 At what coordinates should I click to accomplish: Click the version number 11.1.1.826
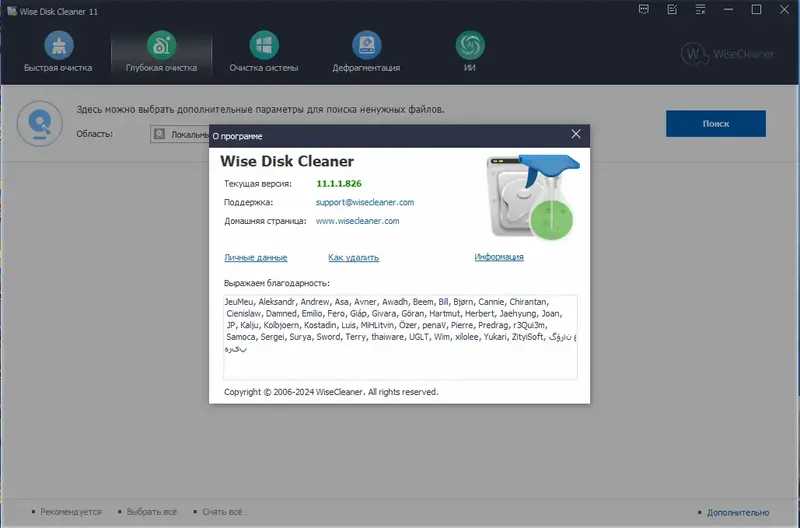click(x=339, y=184)
